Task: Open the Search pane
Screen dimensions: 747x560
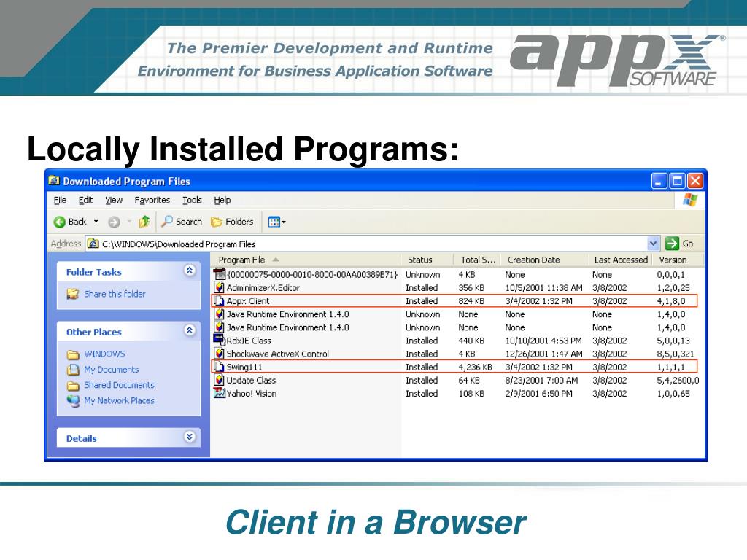Action: coord(182,222)
